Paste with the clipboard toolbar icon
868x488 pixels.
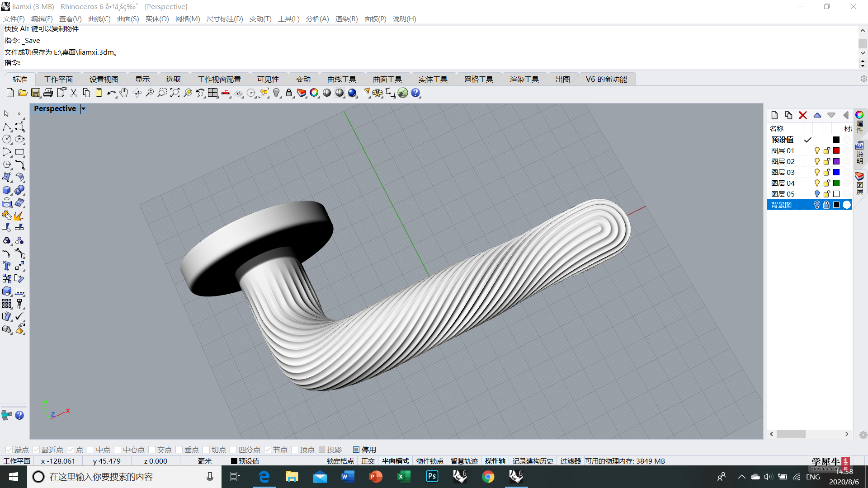tap(99, 93)
